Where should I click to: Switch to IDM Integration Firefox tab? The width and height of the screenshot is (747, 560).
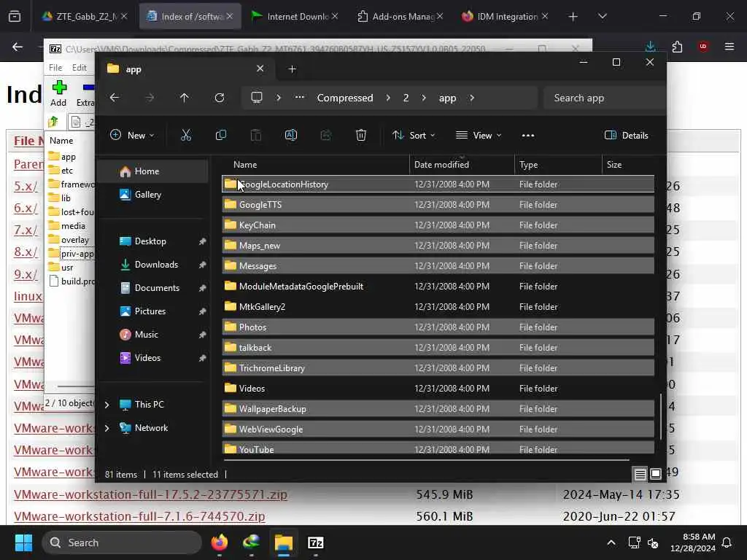505,16
